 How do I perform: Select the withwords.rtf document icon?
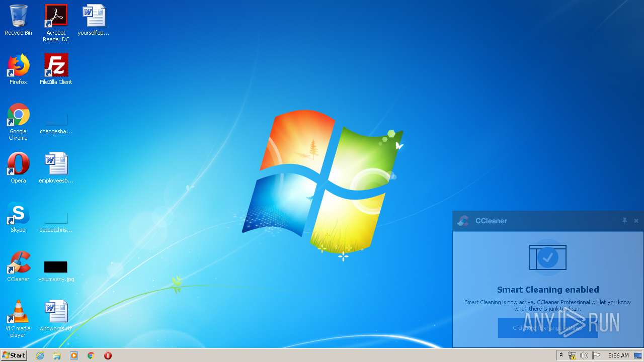point(56,316)
